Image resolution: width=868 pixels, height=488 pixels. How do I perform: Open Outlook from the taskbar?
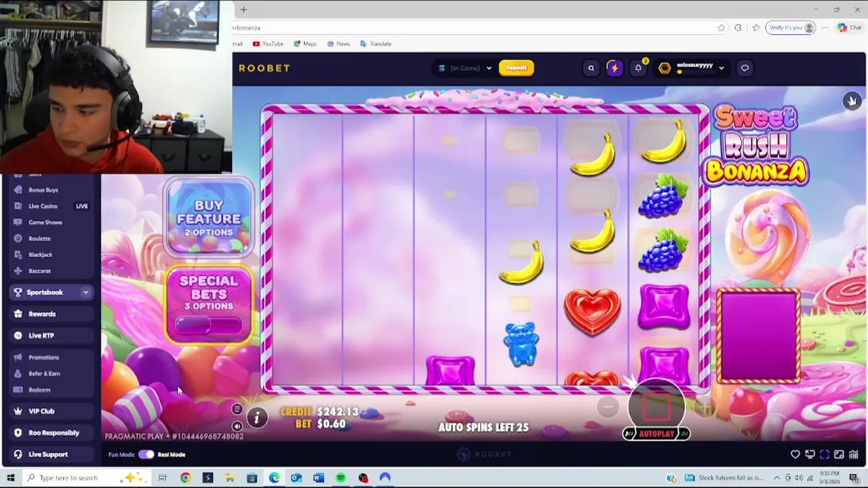pyautogui.click(x=296, y=478)
